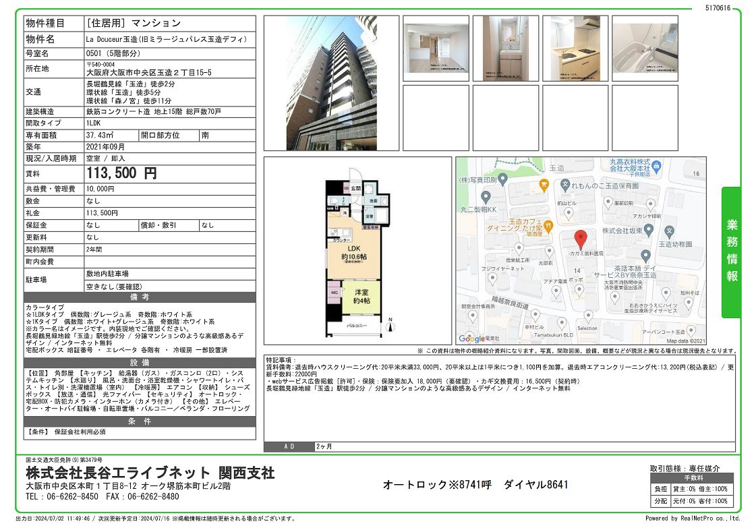Click the Powered by RealNetPro footer text

692,519
